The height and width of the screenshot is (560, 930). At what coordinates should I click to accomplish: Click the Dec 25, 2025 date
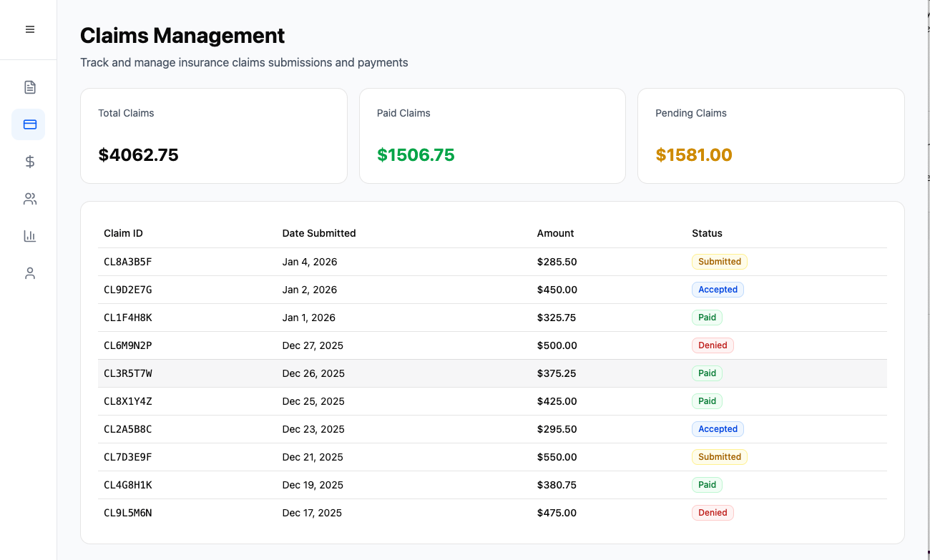(314, 401)
